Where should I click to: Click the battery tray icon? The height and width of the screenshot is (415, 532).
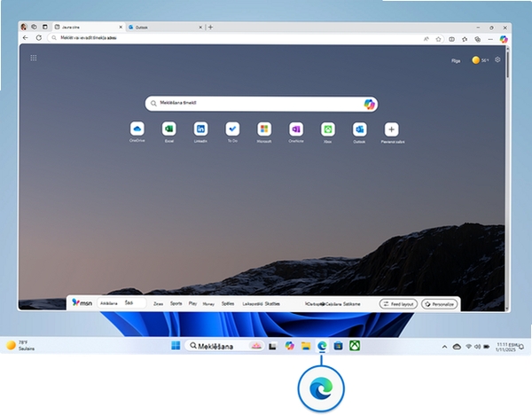[x=487, y=347]
